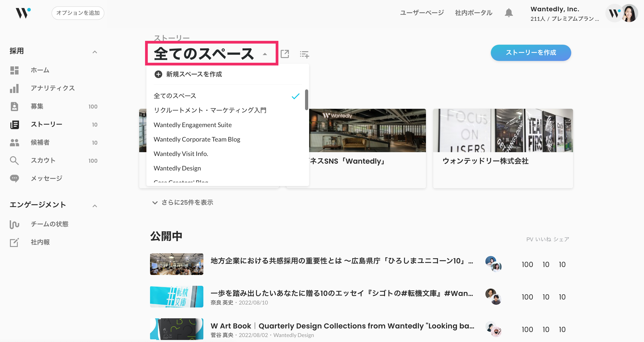Click the ストーリーを作成 button

pos(531,52)
